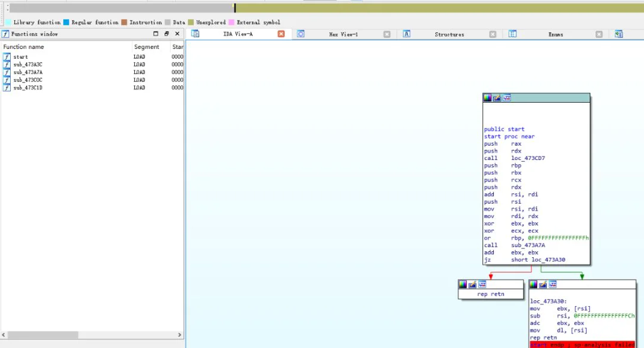644x348 pixels.
Task: Click call loc_473CD7 instruction
Action: pyautogui.click(x=515, y=158)
